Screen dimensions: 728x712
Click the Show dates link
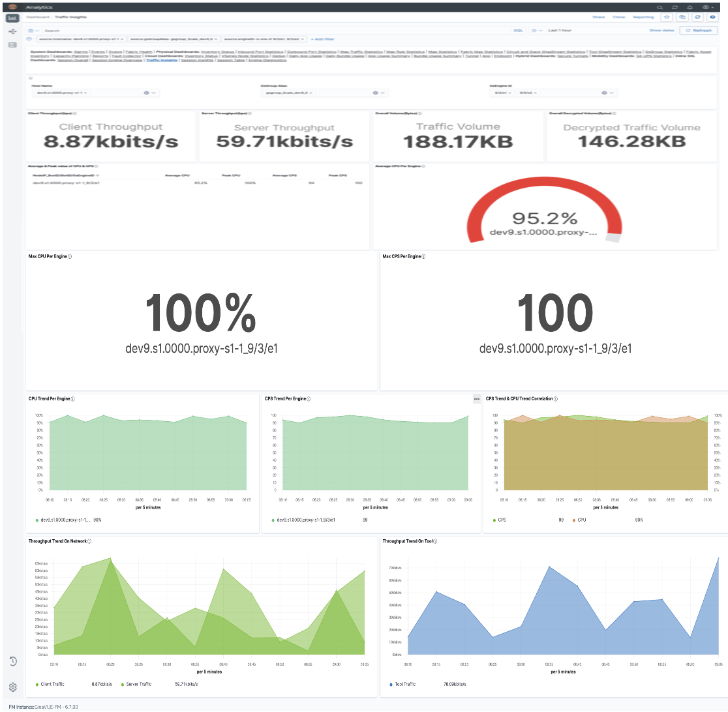point(661,31)
